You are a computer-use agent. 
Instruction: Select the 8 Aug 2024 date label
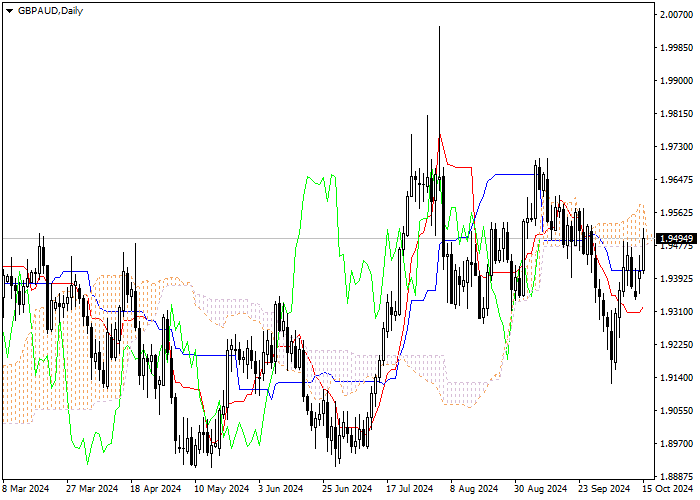tap(474, 489)
